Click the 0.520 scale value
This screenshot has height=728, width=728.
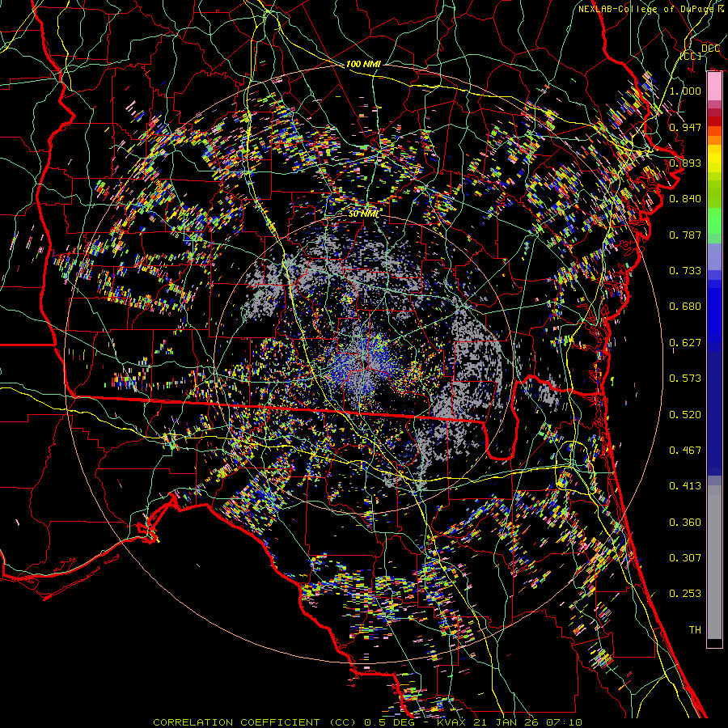(x=685, y=415)
